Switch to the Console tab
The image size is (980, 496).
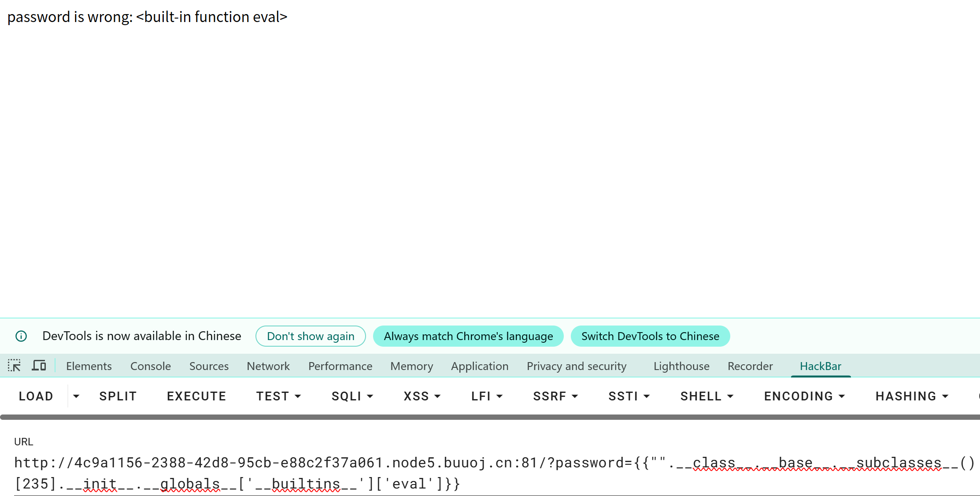150,366
